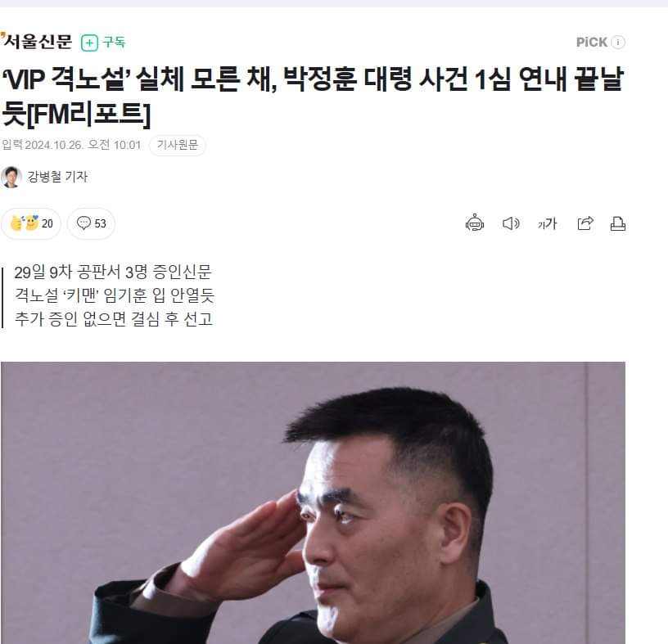Click the info icon beside PiCK
The width and height of the screenshot is (668, 644).
click(618, 43)
